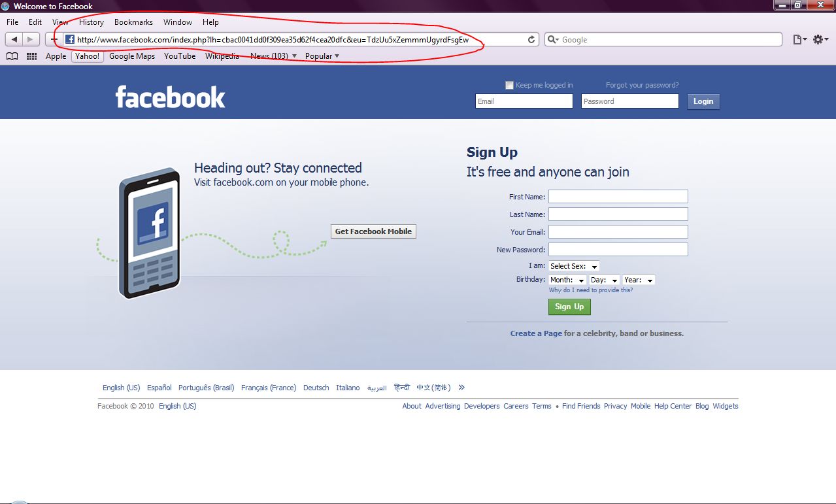
Task: Open the Wikipedia bookmark
Action: [x=222, y=56]
